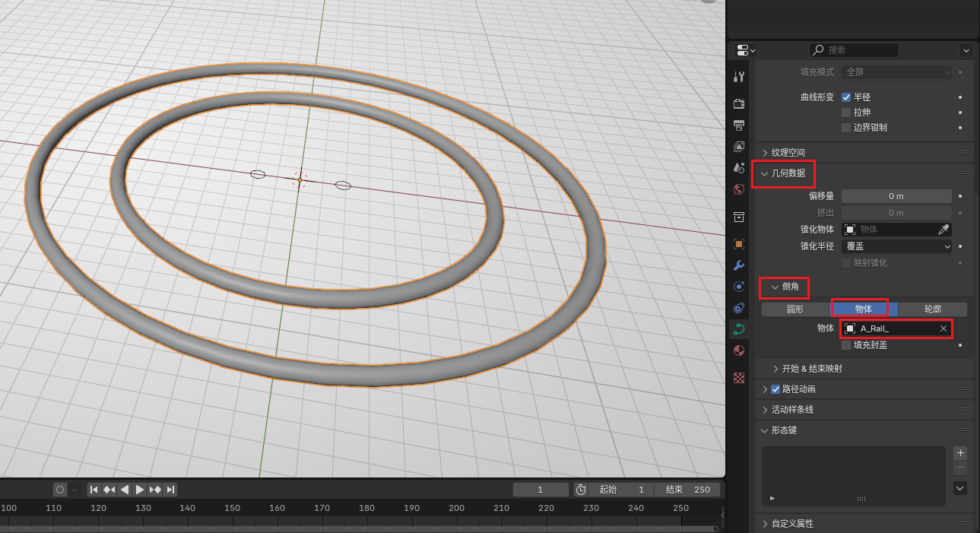This screenshot has height=533, width=980.
Task: Open the editor type dropdown menu
Action: [x=747, y=50]
